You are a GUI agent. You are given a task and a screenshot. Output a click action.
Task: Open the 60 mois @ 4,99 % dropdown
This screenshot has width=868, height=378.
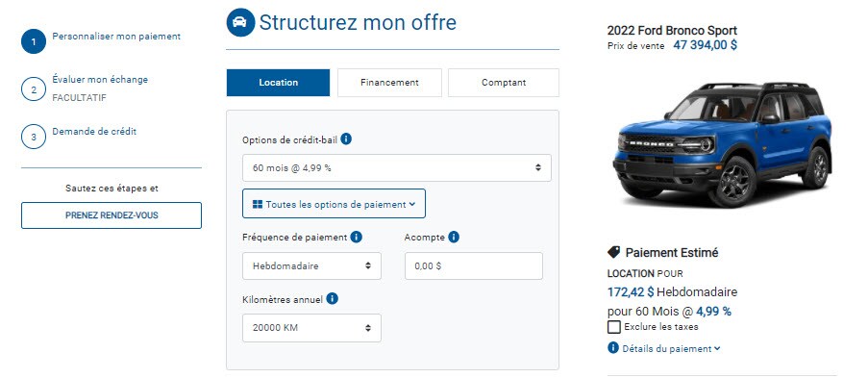(x=397, y=168)
